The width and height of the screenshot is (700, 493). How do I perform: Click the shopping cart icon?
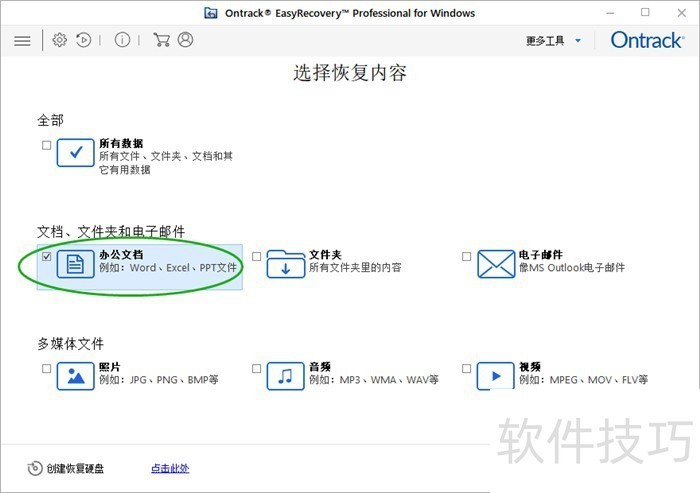pos(161,40)
